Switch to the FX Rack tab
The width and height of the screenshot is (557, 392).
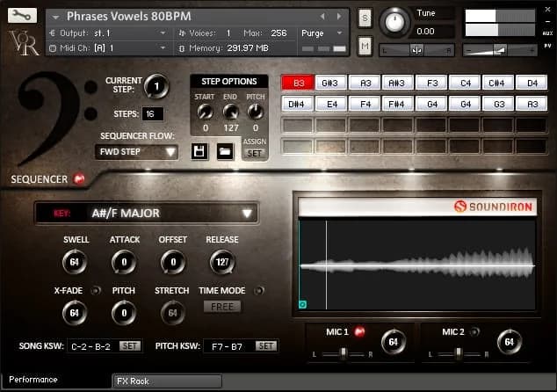click(167, 381)
